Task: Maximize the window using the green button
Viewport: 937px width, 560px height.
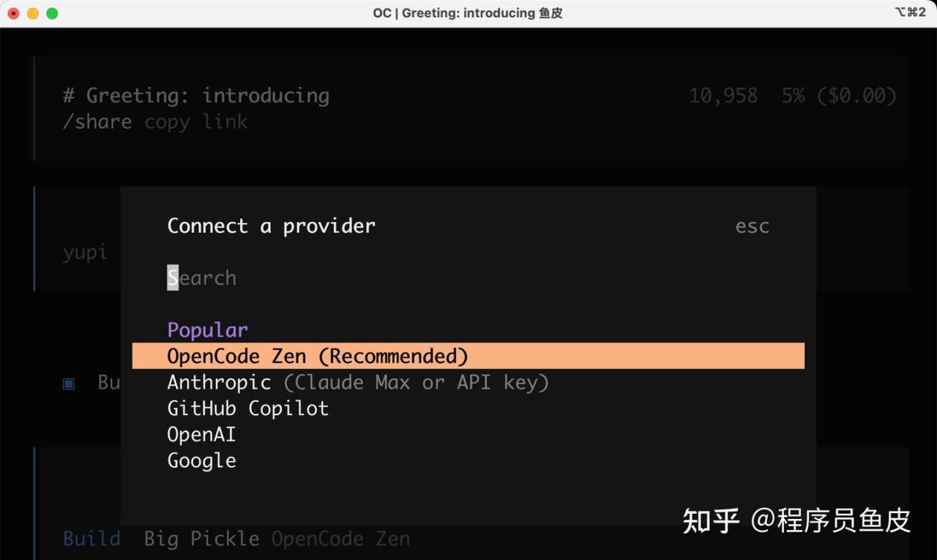Action: click(52, 13)
